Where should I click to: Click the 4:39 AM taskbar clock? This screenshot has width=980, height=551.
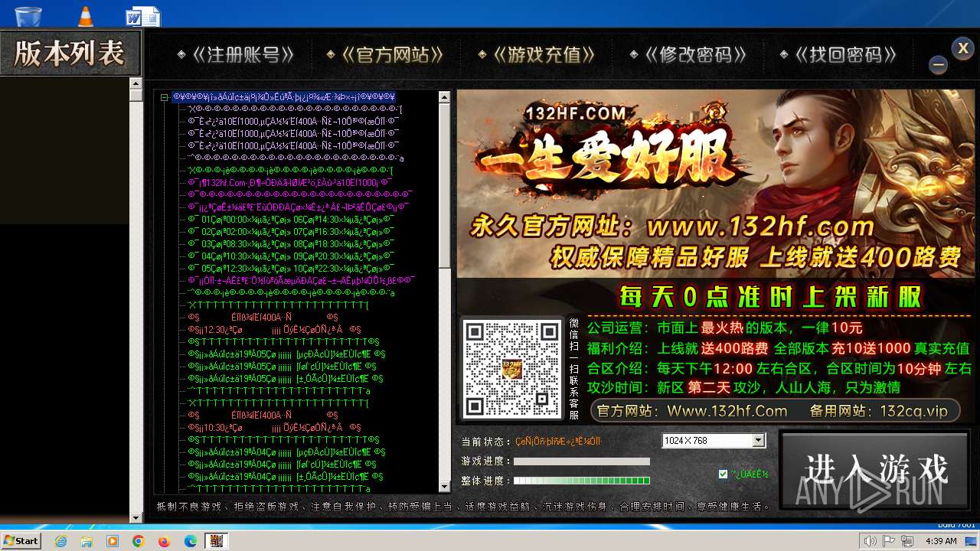[x=941, y=541]
